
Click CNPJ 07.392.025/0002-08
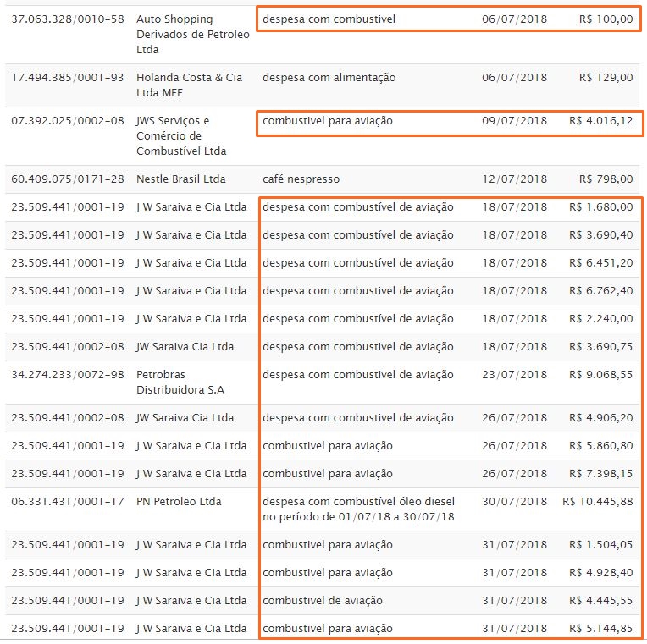(68, 121)
